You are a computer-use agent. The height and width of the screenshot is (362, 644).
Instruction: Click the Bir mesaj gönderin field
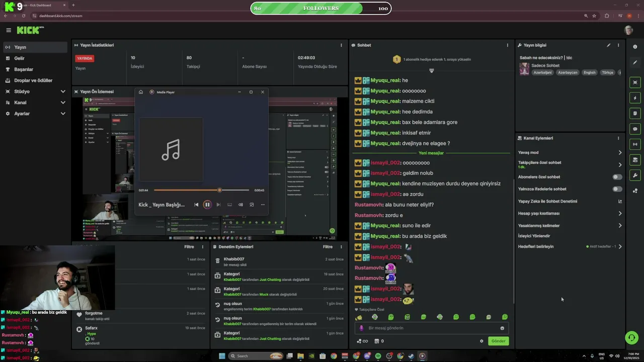432,328
